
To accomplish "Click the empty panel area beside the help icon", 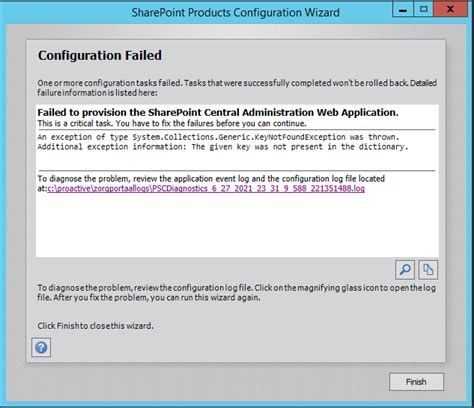I will (x=233, y=348).
